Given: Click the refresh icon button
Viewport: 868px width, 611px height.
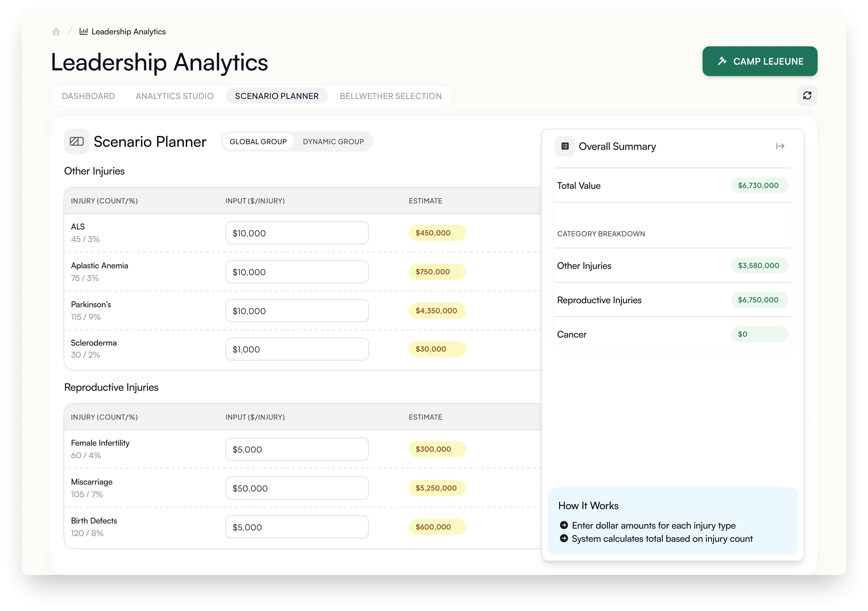Looking at the screenshot, I should tap(807, 96).
